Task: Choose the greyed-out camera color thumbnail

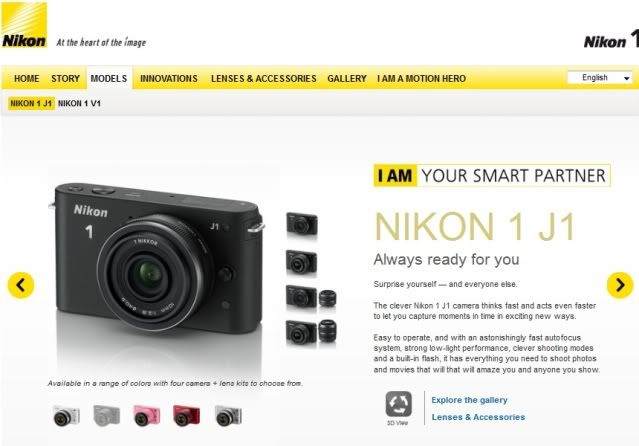Action: click(x=106, y=415)
